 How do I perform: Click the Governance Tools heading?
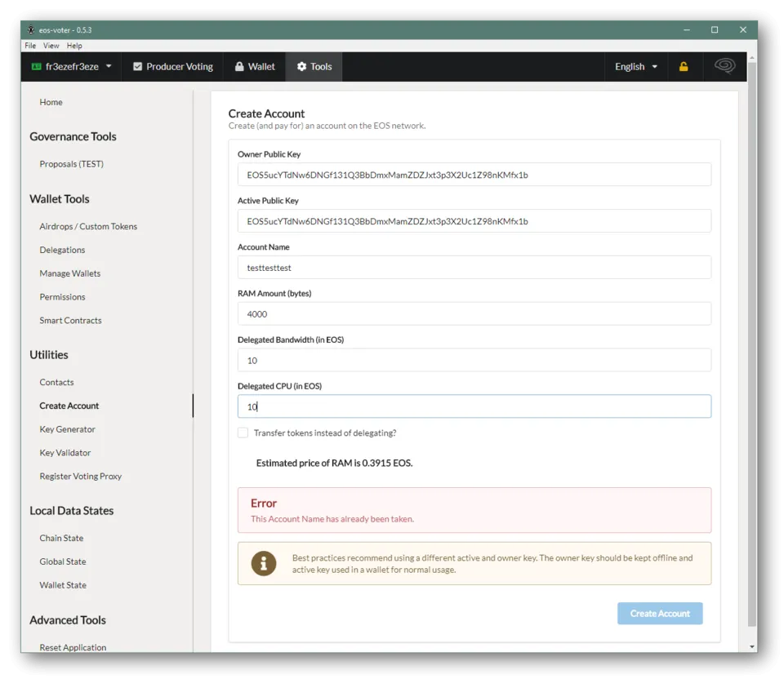(73, 136)
